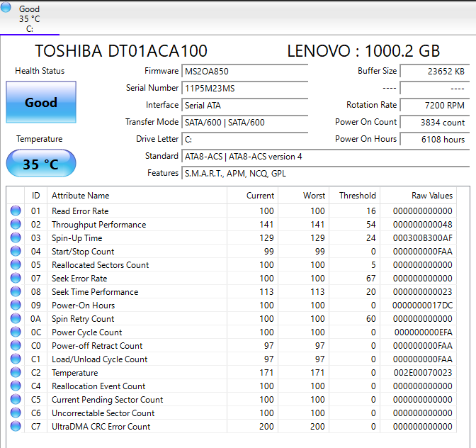
Task: Click raw value 000300B300AF
Action: (423, 237)
